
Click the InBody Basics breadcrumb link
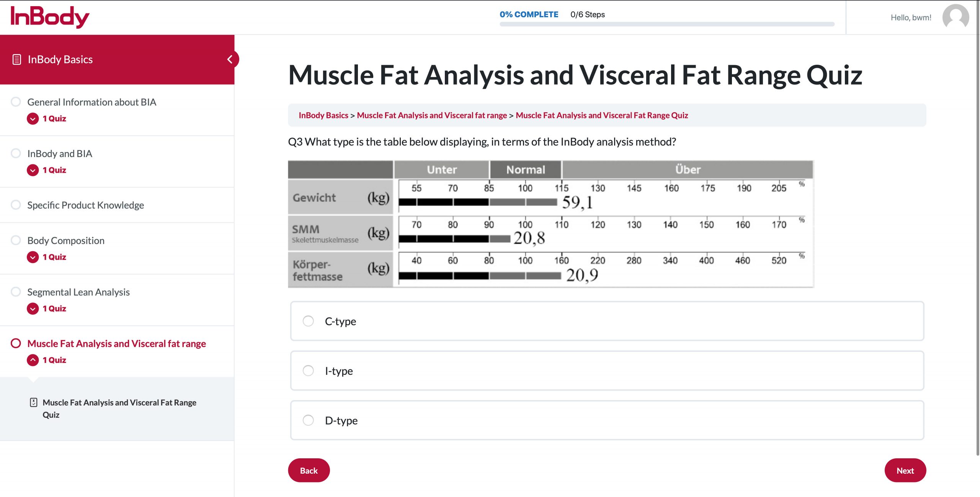[x=323, y=115]
